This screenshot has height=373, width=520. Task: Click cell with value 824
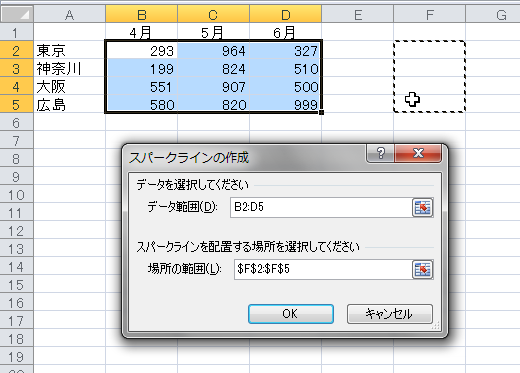pos(213,69)
